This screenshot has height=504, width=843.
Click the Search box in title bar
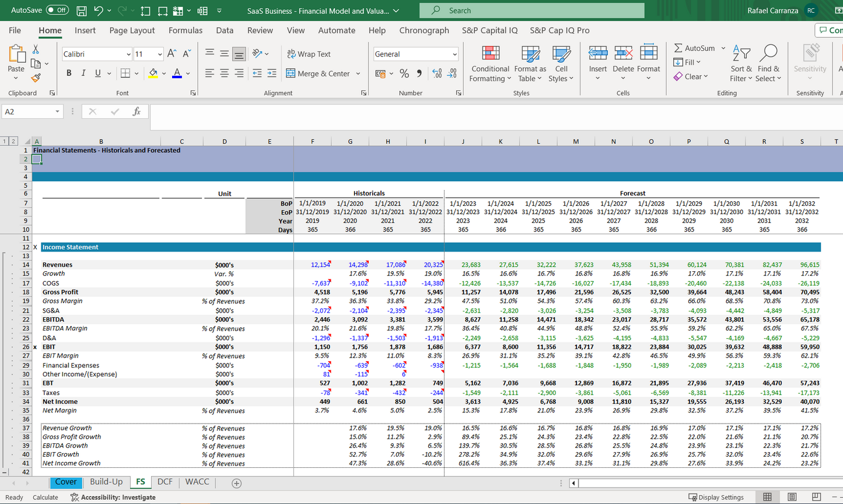pos(531,10)
